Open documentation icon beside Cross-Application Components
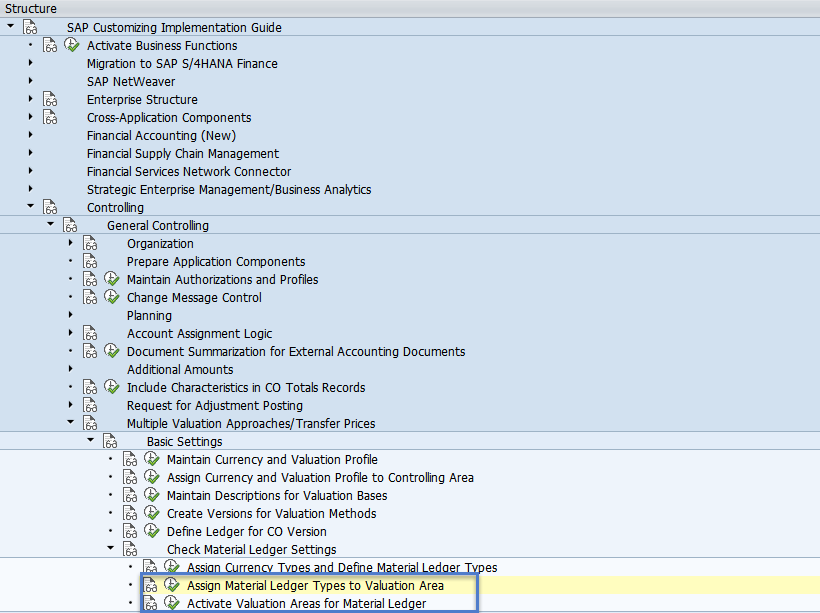 pos(50,117)
